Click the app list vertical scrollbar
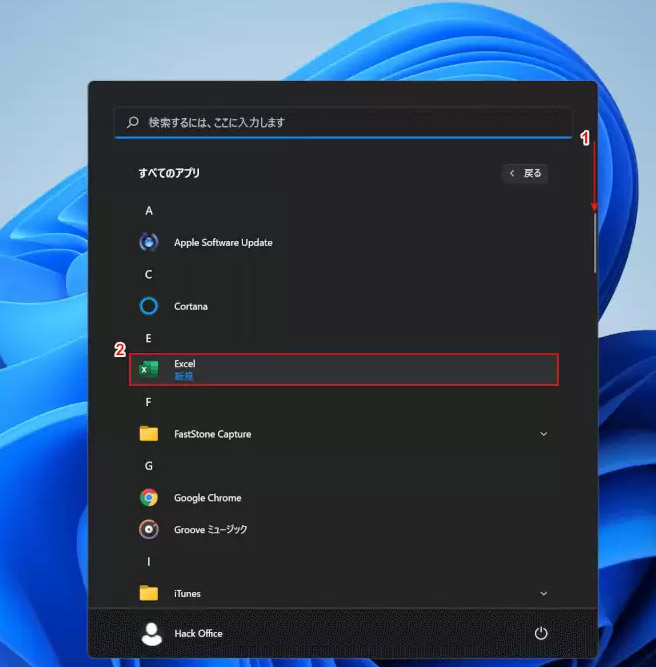The width and height of the screenshot is (656, 667). 595,240
